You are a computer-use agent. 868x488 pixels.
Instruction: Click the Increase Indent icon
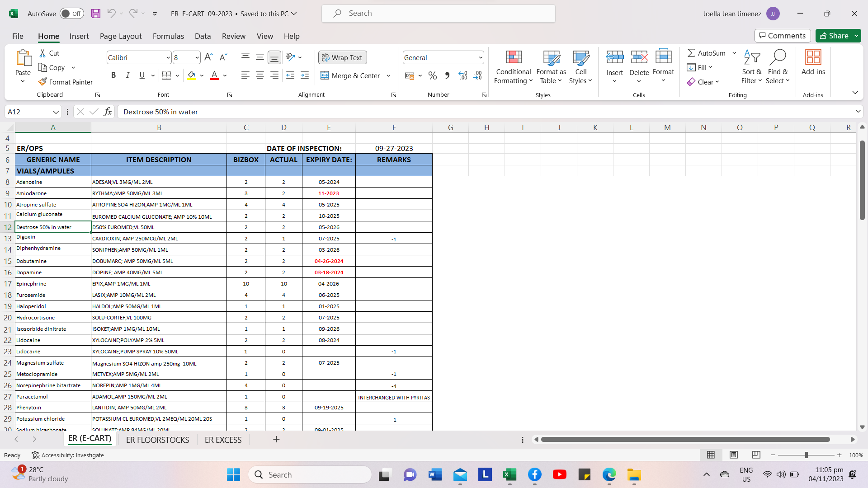tap(305, 75)
